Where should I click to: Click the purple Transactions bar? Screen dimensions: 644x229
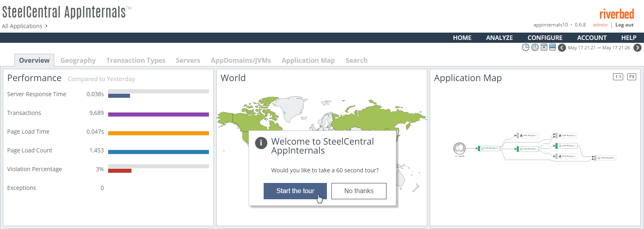coord(158,114)
